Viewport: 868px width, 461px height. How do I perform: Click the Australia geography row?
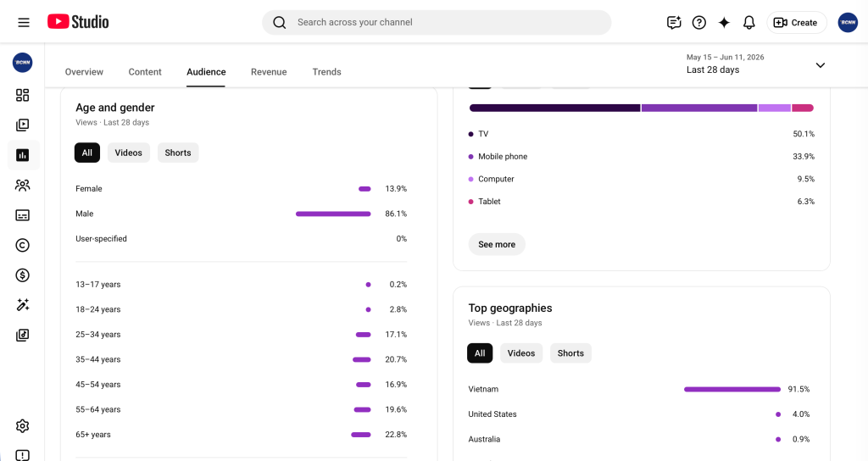[639, 439]
